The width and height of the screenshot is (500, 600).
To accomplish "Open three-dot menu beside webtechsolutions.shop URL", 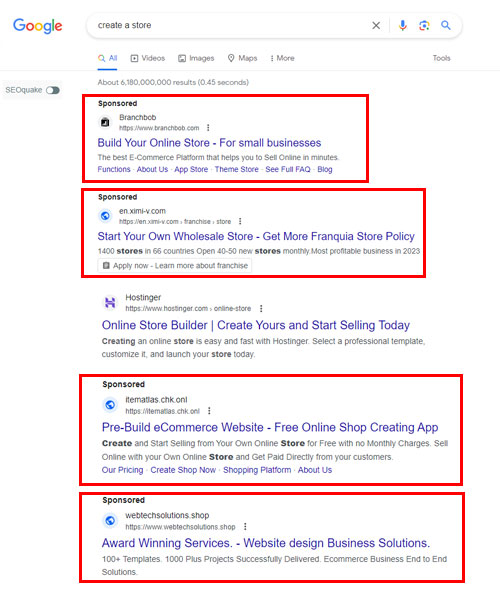I will pyautogui.click(x=245, y=527).
